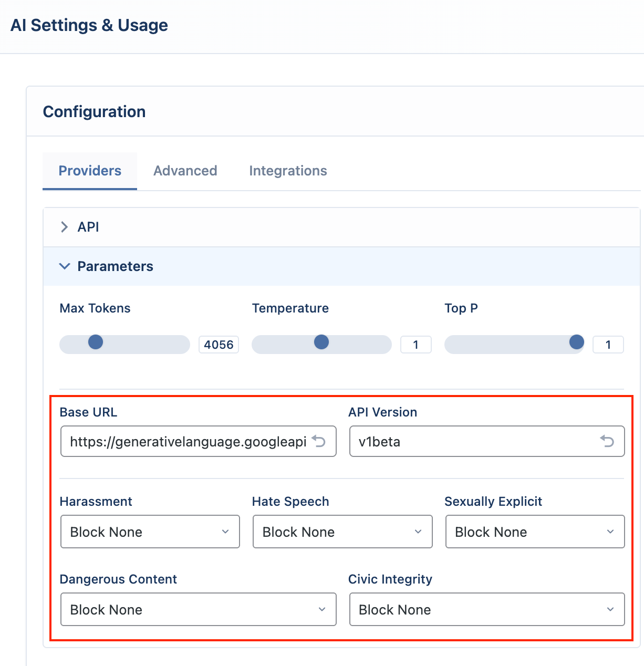
Task: Click the Max Tokens slider handle
Action: 96,342
